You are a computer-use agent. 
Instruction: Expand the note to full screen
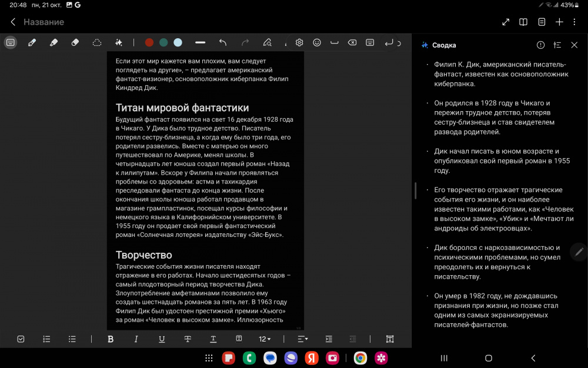pyautogui.click(x=506, y=22)
